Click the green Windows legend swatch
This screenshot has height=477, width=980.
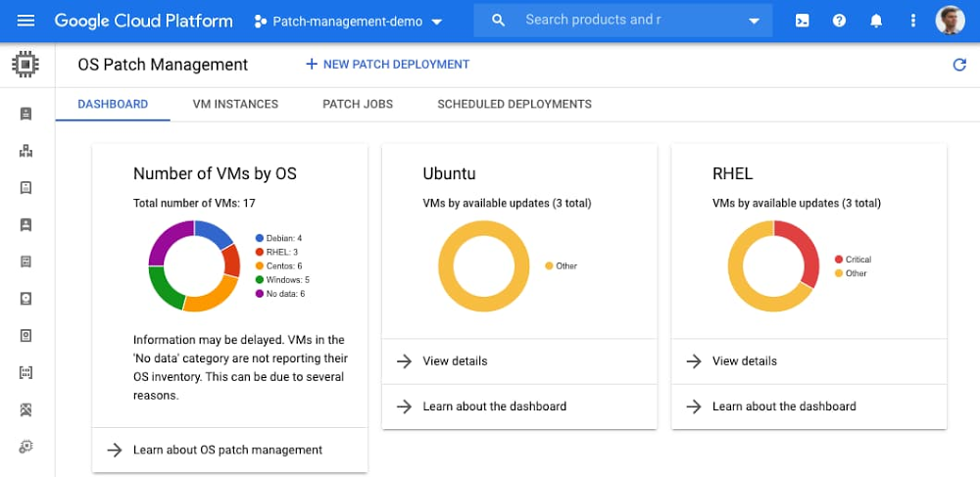pyautogui.click(x=260, y=280)
